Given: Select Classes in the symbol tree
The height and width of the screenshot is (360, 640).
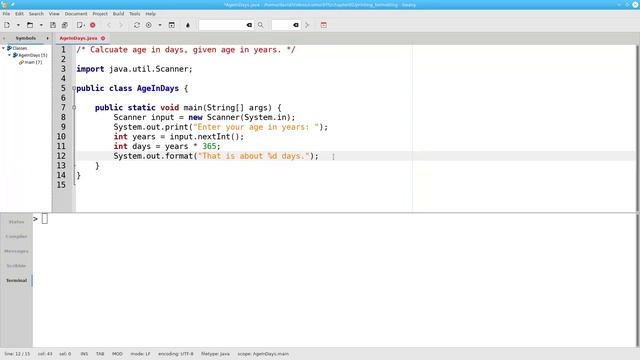Looking at the screenshot, I should point(20,48).
